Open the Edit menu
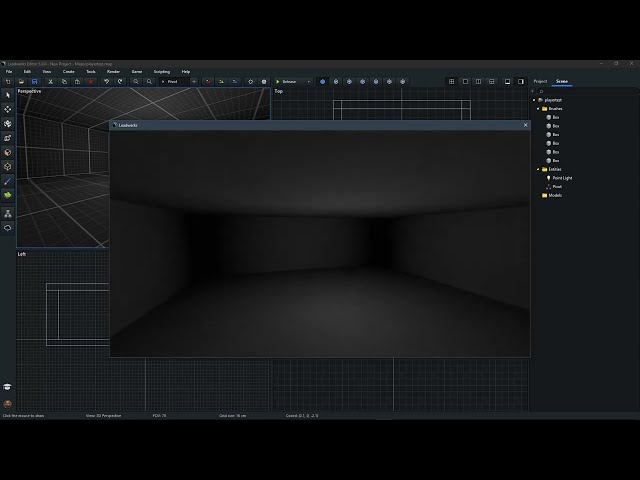This screenshot has height=480, width=640. point(27,71)
